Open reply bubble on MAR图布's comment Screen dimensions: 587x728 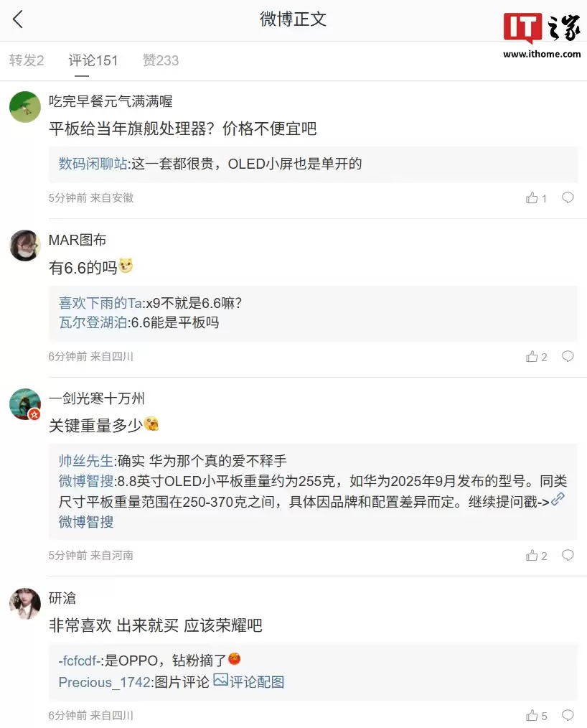click(568, 356)
